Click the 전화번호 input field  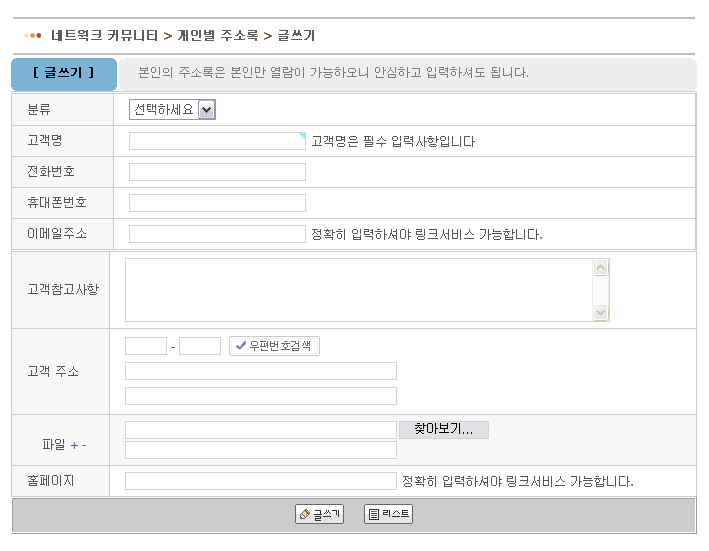coord(217,172)
